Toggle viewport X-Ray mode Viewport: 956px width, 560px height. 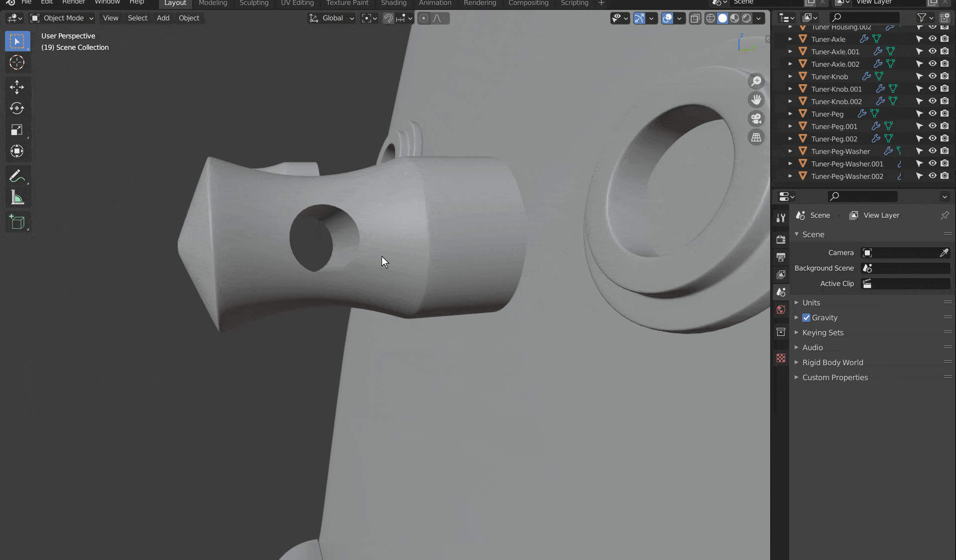[695, 18]
